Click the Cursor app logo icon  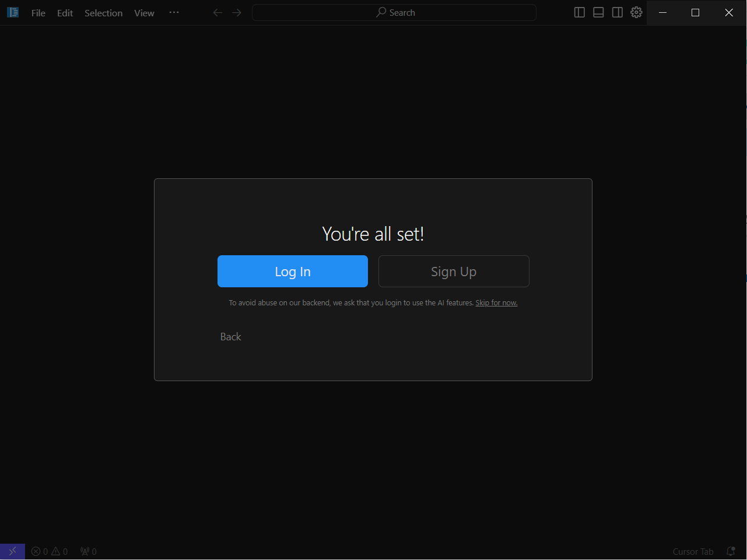(13, 12)
